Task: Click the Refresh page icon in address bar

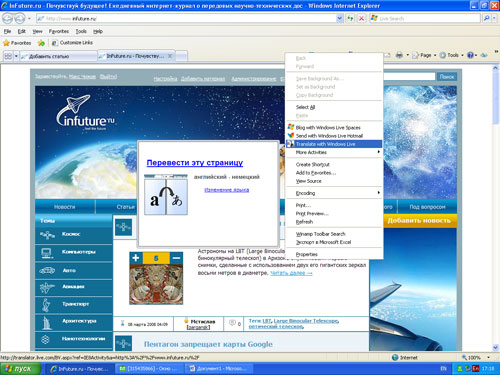Action: [350, 18]
